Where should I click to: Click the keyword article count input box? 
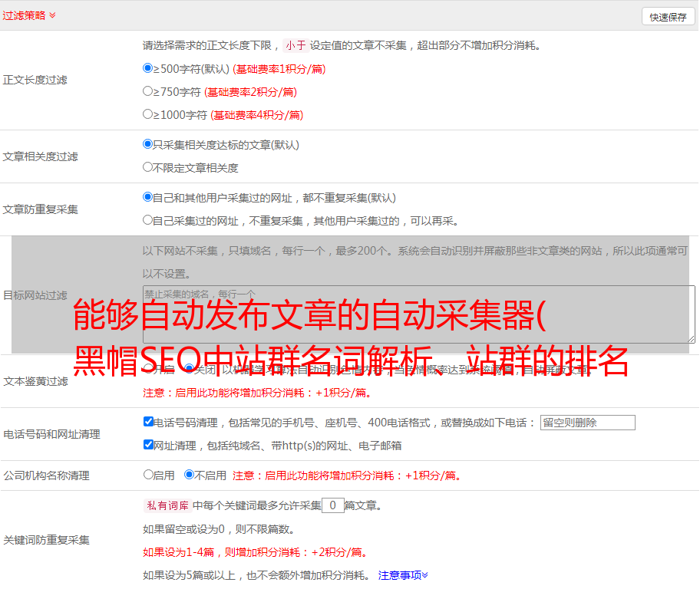pyautogui.click(x=332, y=505)
